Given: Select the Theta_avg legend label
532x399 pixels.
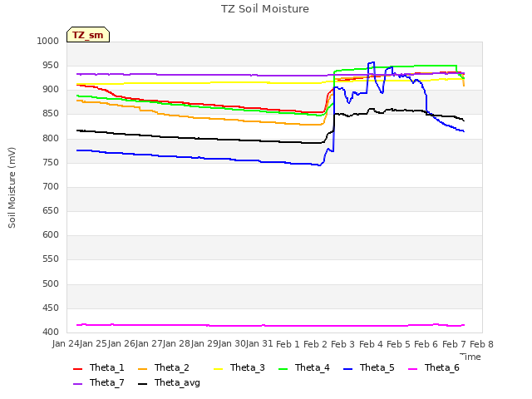Looking at the screenshot, I should (x=177, y=382).
